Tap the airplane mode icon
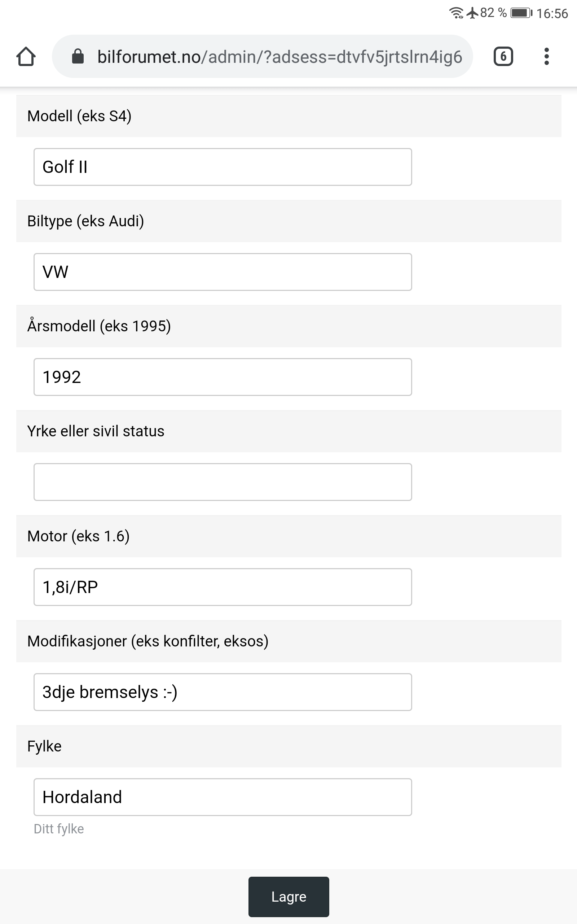This screenshot has height=924, width=577. [472, 13]
